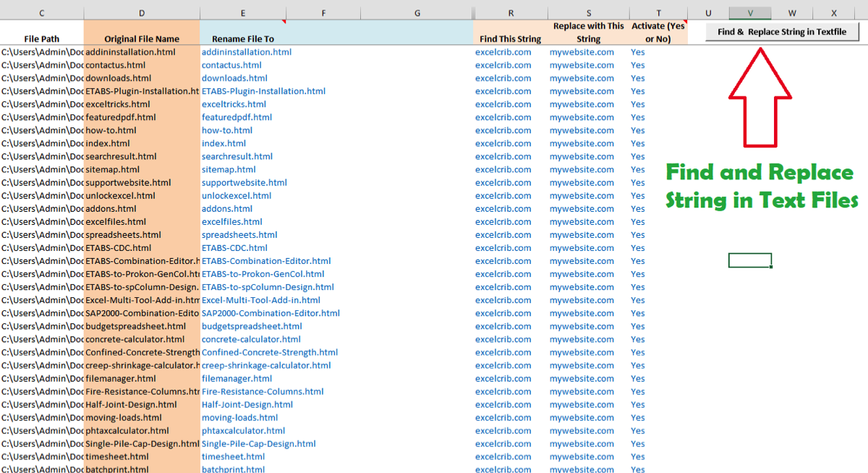
Task: Click the Activate (Yes or No) header cell
Action: [658, 33]
